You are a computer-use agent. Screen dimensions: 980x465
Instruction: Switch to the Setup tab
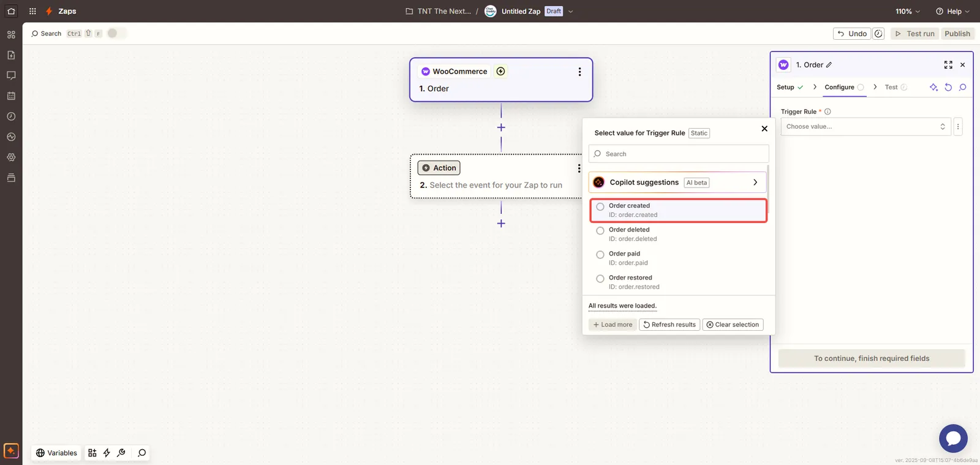pos(785,87)
